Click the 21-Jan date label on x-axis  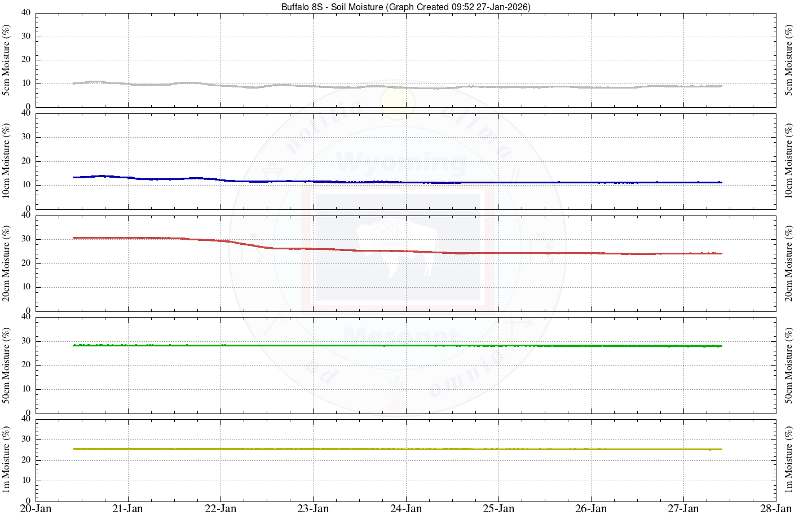pos(128,509)
